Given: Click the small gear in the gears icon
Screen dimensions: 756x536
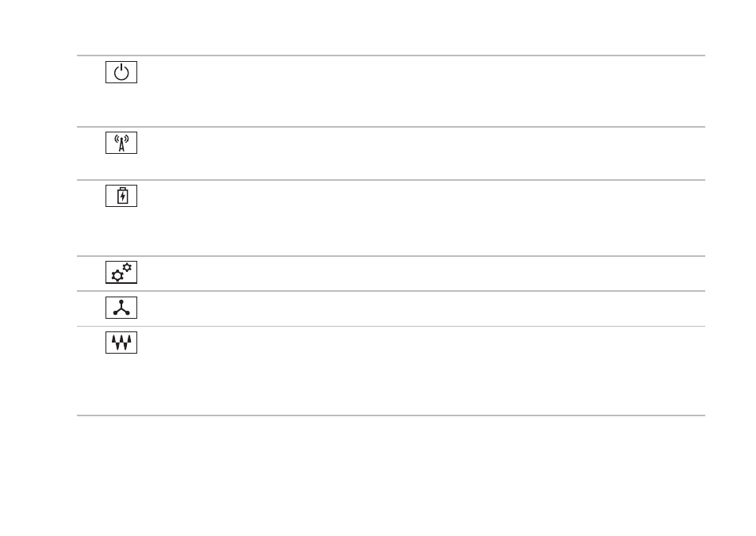Looking at the screenshot, I should pos(127,267).
